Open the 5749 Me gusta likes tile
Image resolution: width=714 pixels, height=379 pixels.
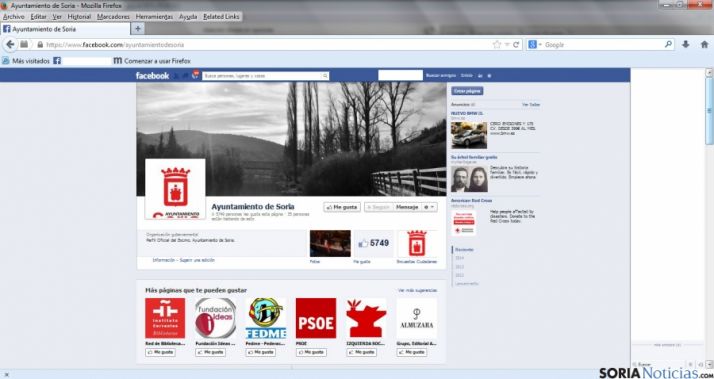374,243
